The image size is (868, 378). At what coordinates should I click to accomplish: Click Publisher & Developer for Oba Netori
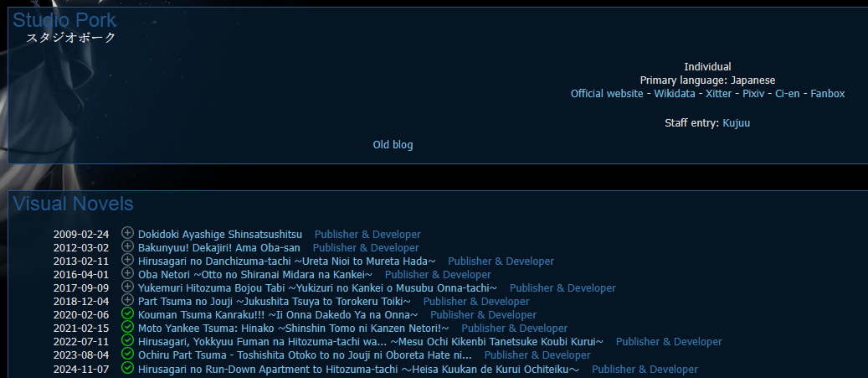438,274
